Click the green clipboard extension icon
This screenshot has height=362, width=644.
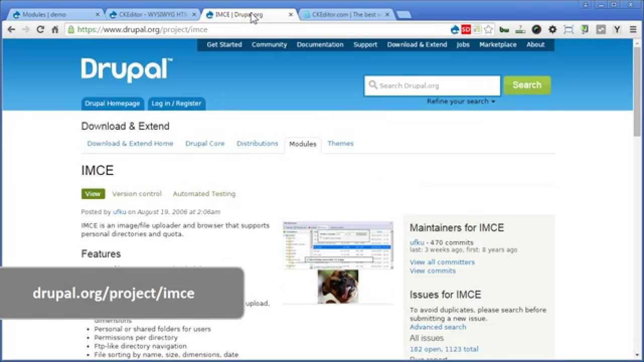click(585, 30)
